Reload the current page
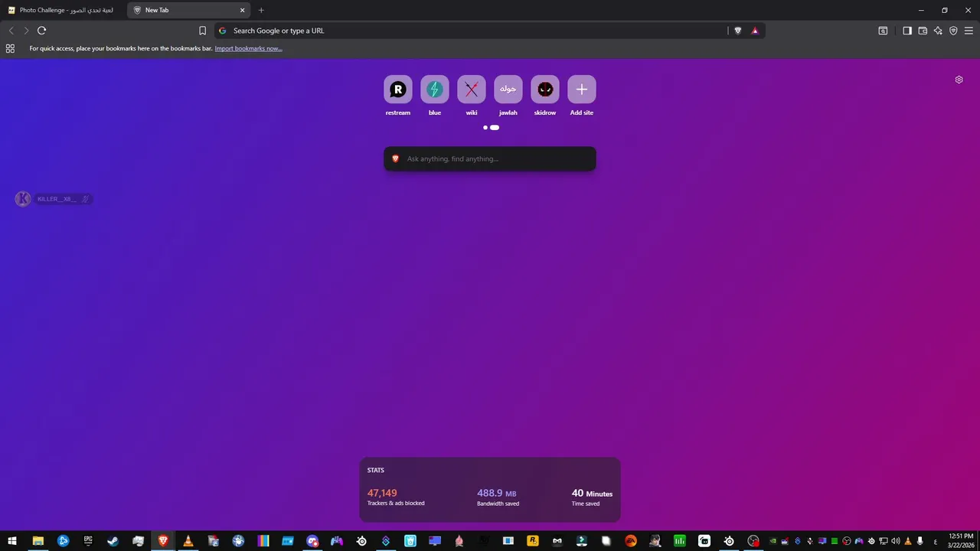Viewport: 980px width, 551px height. [x=41, y=31]
